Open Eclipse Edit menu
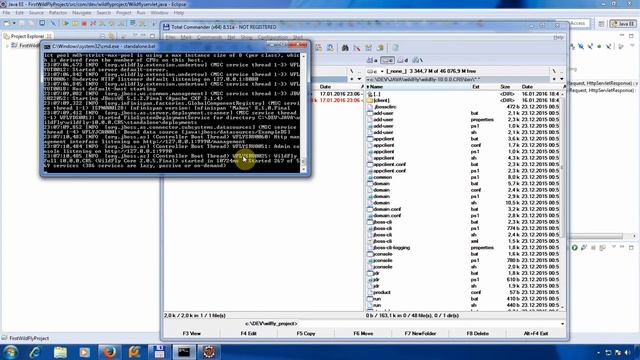 point(20,13)
